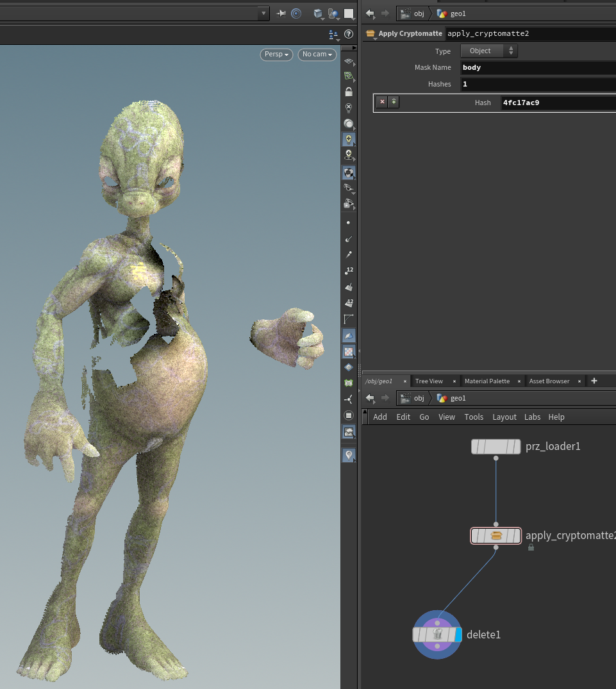Viewport: 616px width, 689px height.
Task: Switch to the Material Palette tab
Action: 487,381
